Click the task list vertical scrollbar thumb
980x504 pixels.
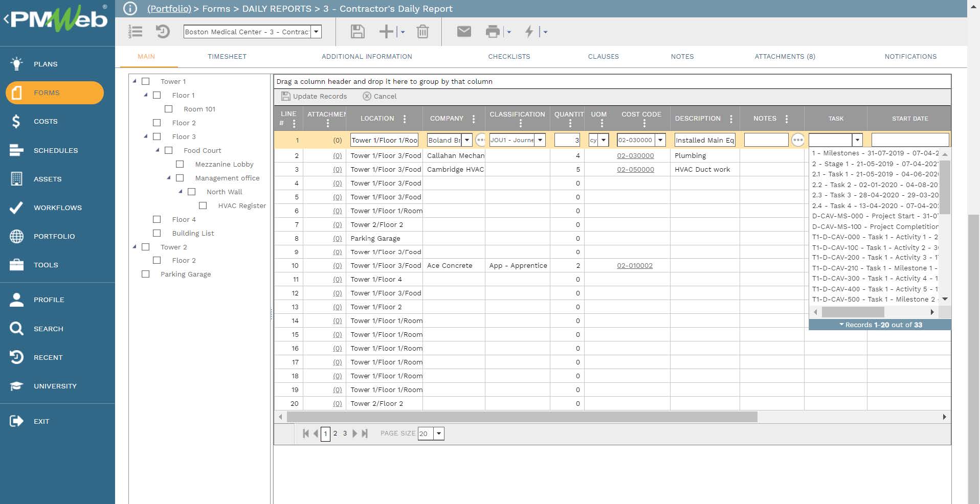point(945,187)
